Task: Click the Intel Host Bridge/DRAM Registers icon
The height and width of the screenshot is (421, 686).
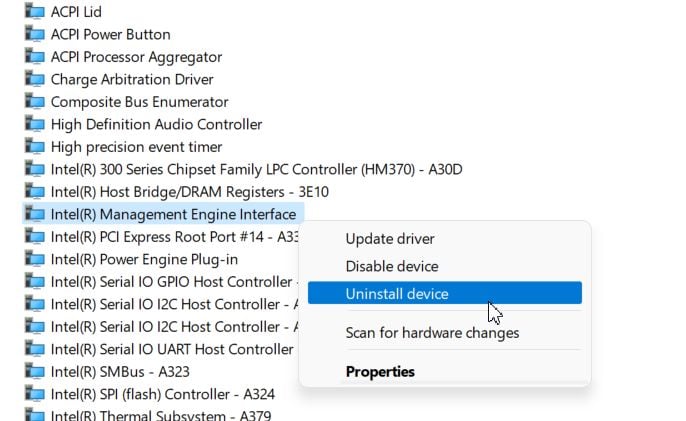Action: pos(35,191)
